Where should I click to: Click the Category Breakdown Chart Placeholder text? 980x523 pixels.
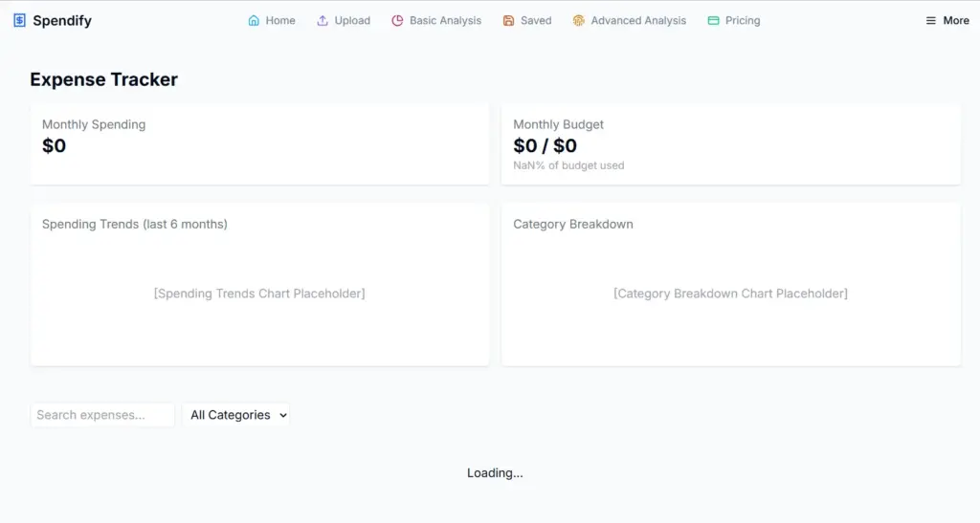(730, 294)
